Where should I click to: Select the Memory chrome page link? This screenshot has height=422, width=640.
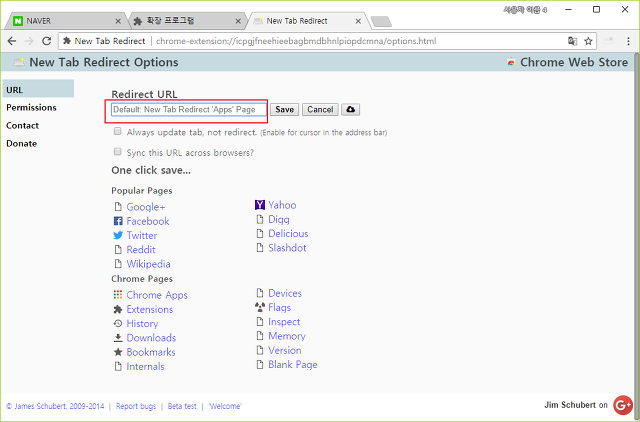click(287, 336)
